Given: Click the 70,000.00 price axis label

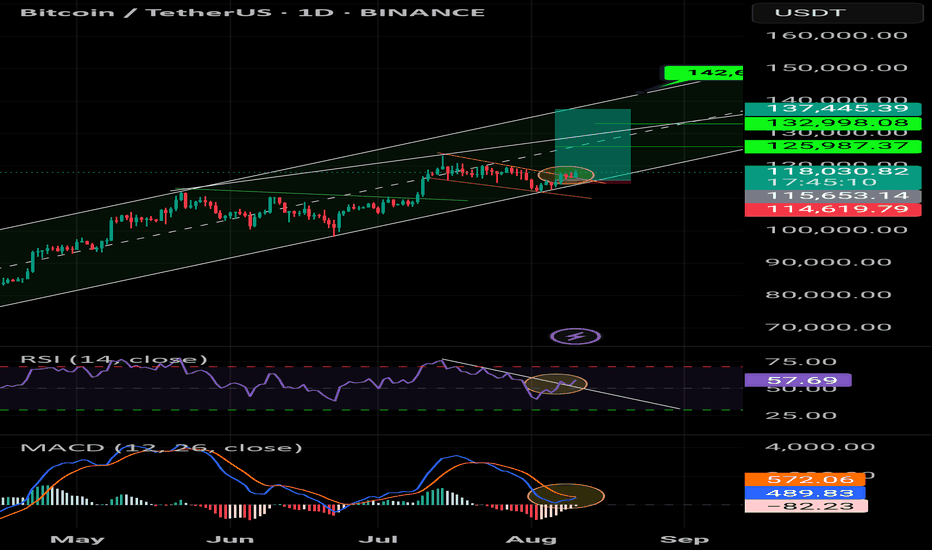Looking at the screenshot, I should pyautogui.click(x=829, y=327).
